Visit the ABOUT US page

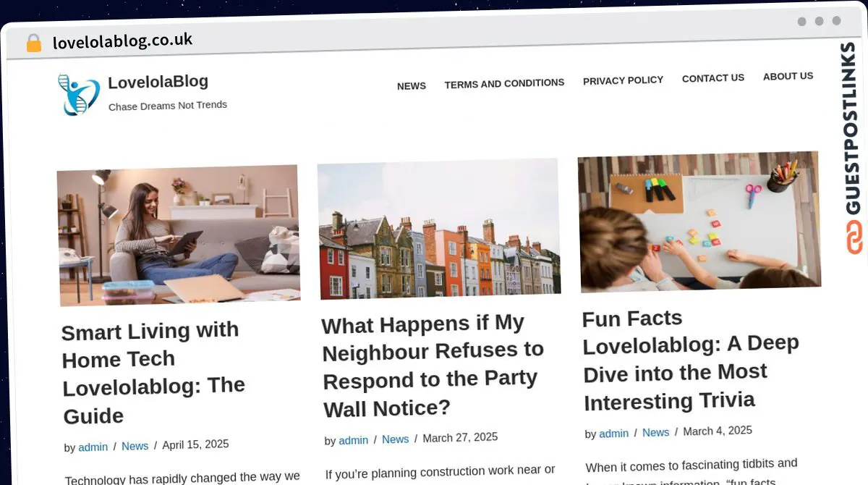point(788,76)
